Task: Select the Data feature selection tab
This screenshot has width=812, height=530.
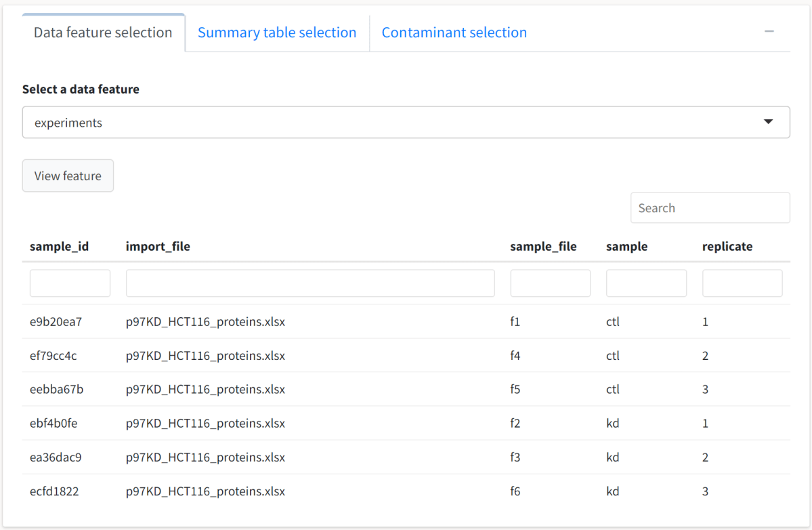Action: click(x=103, y=33)
